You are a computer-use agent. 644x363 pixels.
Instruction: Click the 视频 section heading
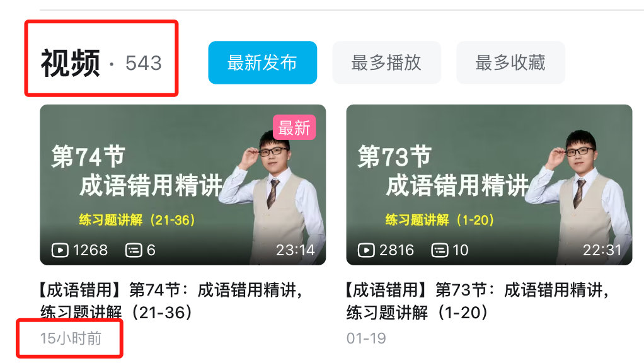(x=70, y=63)
